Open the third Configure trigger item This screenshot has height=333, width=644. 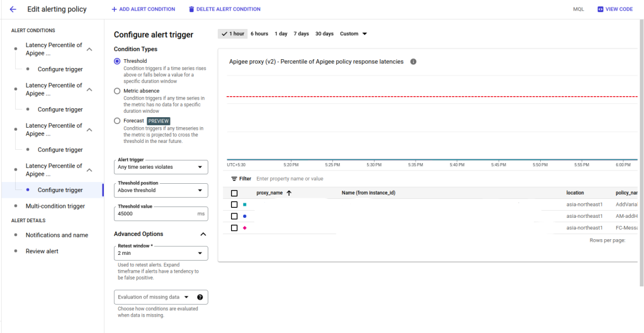pos(60,150)
